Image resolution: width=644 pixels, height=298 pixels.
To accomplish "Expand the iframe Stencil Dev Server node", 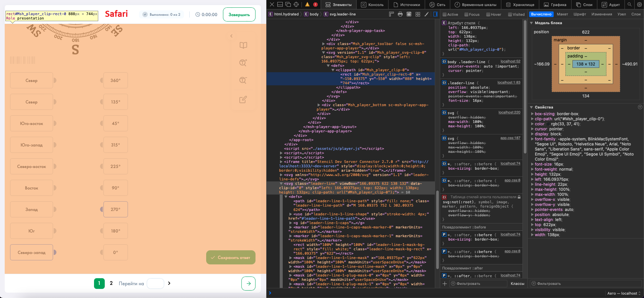I will pos(281,162).
